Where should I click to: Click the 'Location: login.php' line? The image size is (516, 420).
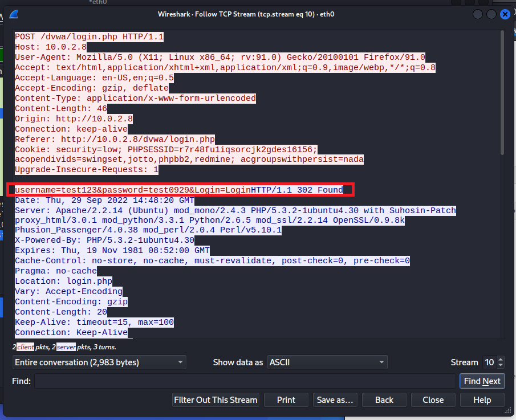[x=63, y=281]
